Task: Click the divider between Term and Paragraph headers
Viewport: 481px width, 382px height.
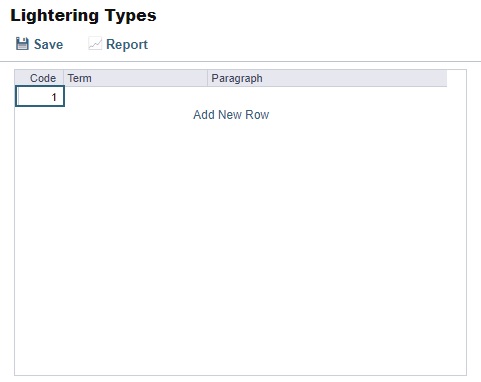Action: (x=207, y=78)
